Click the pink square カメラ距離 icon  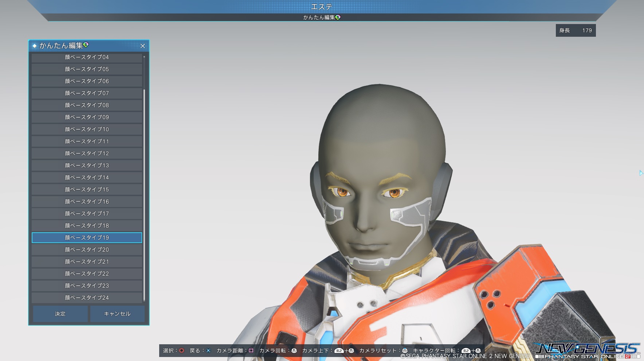[x=251, y=350]
